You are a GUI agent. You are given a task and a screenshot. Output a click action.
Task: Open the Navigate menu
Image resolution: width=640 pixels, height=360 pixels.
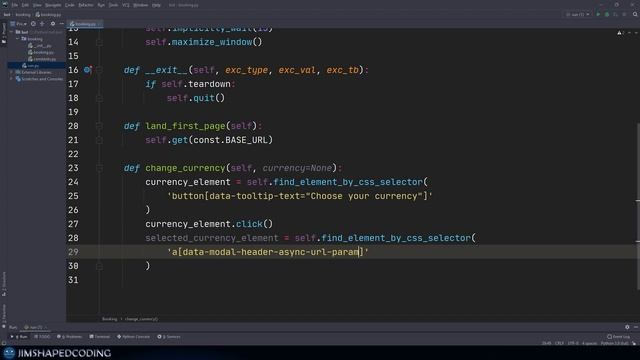tap(53, 5)
